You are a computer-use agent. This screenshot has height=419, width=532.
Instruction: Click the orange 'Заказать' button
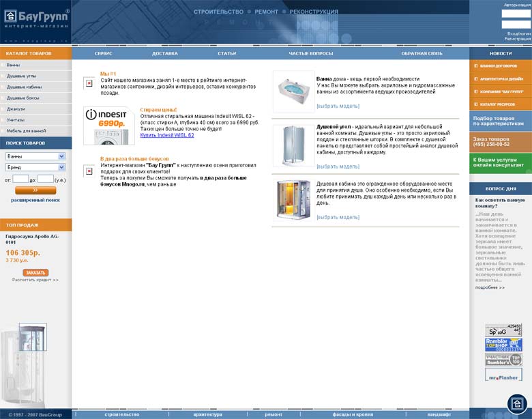35,273
